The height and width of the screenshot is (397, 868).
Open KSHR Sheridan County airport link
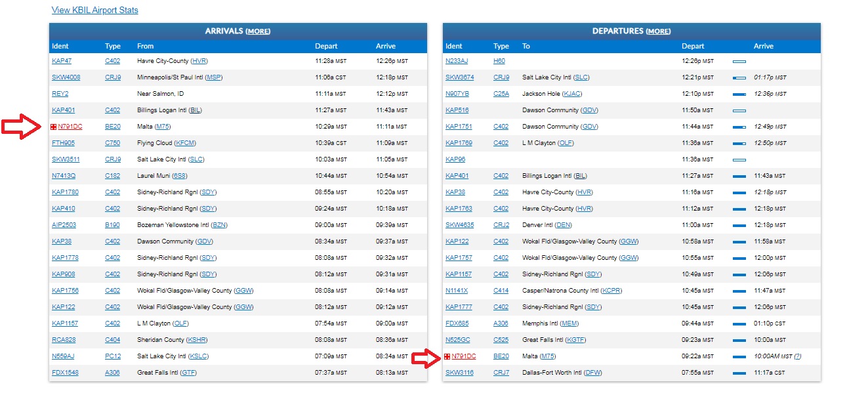(x=197, y=340)
